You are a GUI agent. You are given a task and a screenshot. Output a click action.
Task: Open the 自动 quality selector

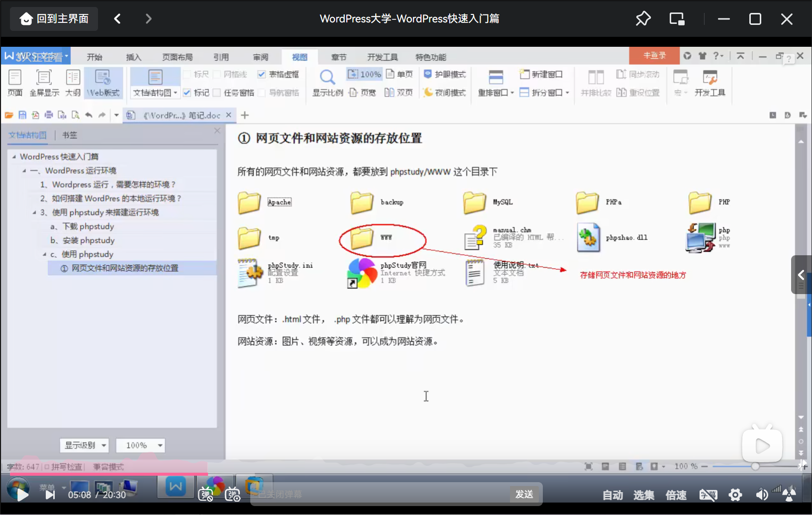click(612, 495)
